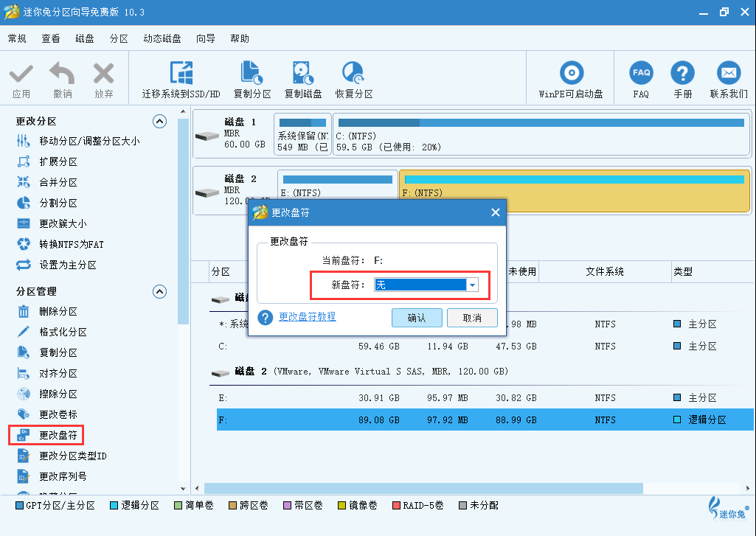The image size is (756, 536).
Task: Click the help question-mark icon in dialog
Action: (x=266, y=318)
